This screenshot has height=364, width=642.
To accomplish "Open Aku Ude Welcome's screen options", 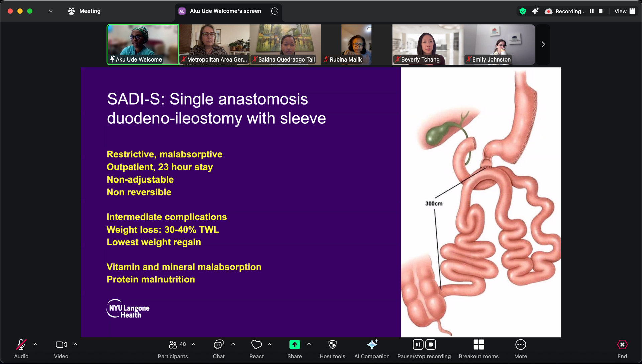I will [x=275, y=11].
